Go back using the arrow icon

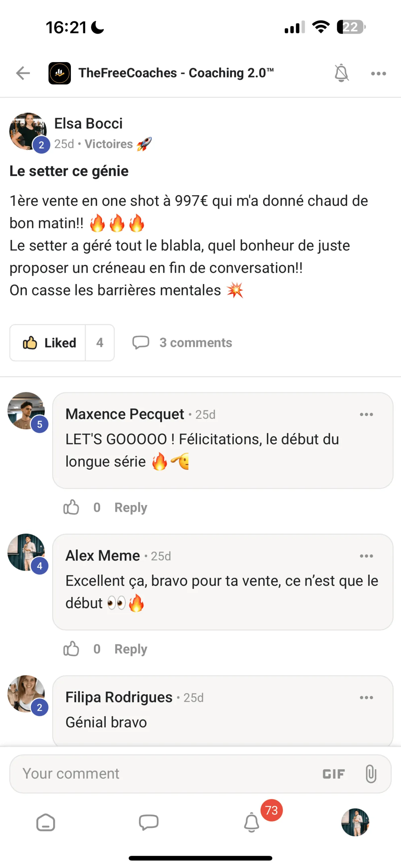point(23,73)
